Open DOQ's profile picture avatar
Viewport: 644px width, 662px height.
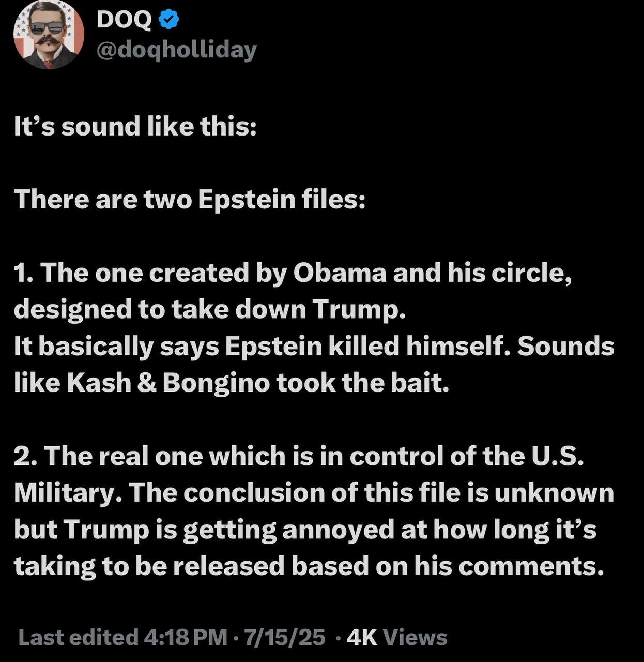[x=49, y=35]
